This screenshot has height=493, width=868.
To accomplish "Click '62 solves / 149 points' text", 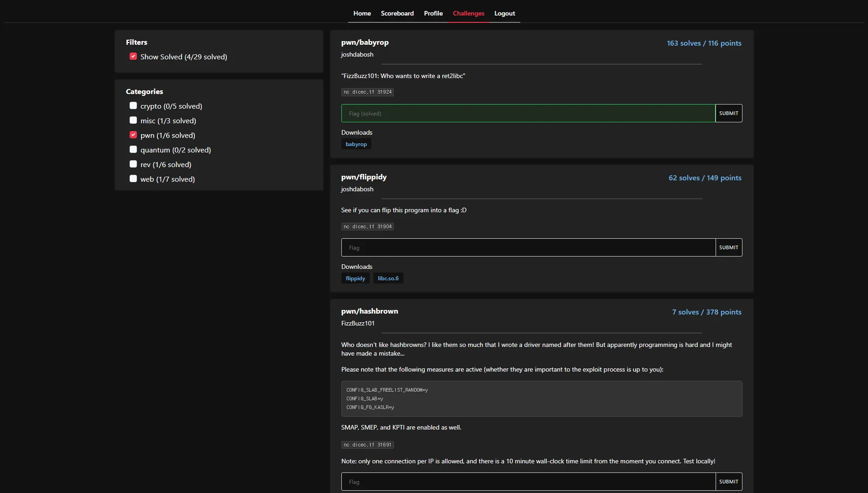I will (x=705, y=178).
